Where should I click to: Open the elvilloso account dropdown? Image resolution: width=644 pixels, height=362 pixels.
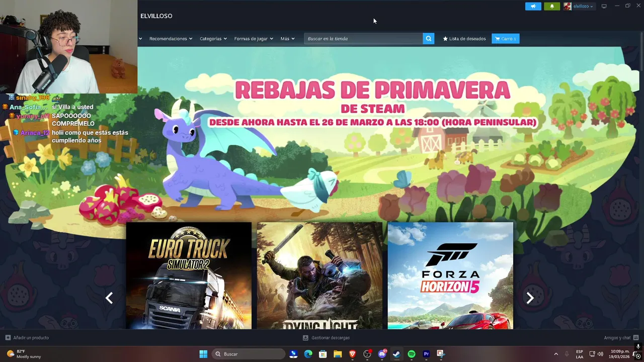[x=583, y=7]
